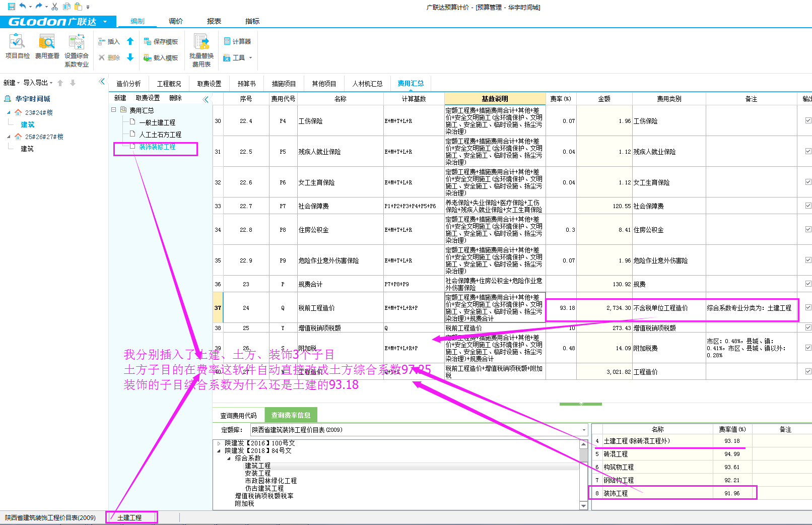Switch to the 调价 ribbon tab

pyautogui.click(x=176, y=21)
